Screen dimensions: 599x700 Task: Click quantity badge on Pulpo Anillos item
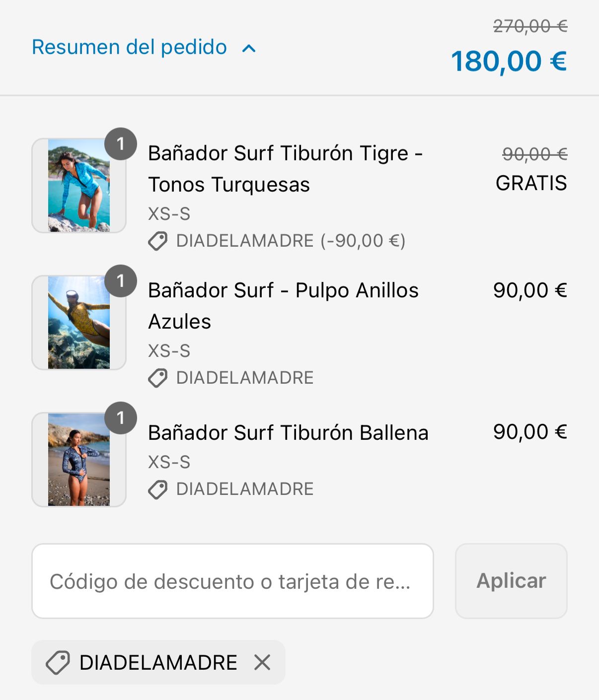(x=120, y=281)
